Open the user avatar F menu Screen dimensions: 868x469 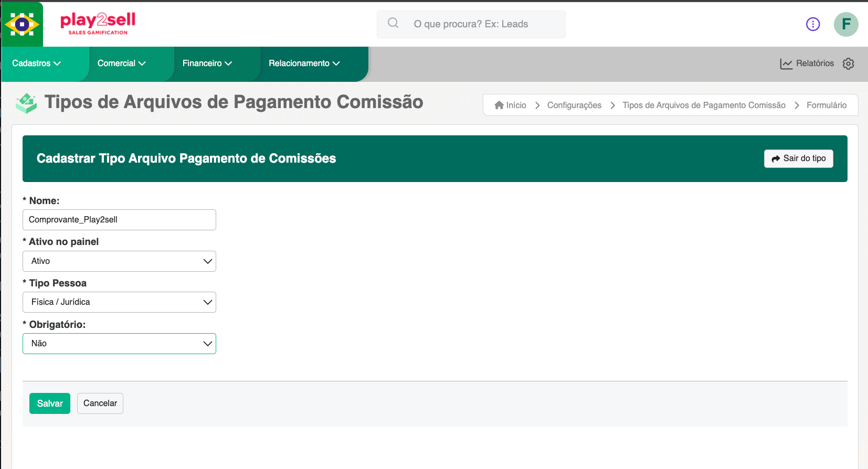pyautogui.click(x=846, y=24)
